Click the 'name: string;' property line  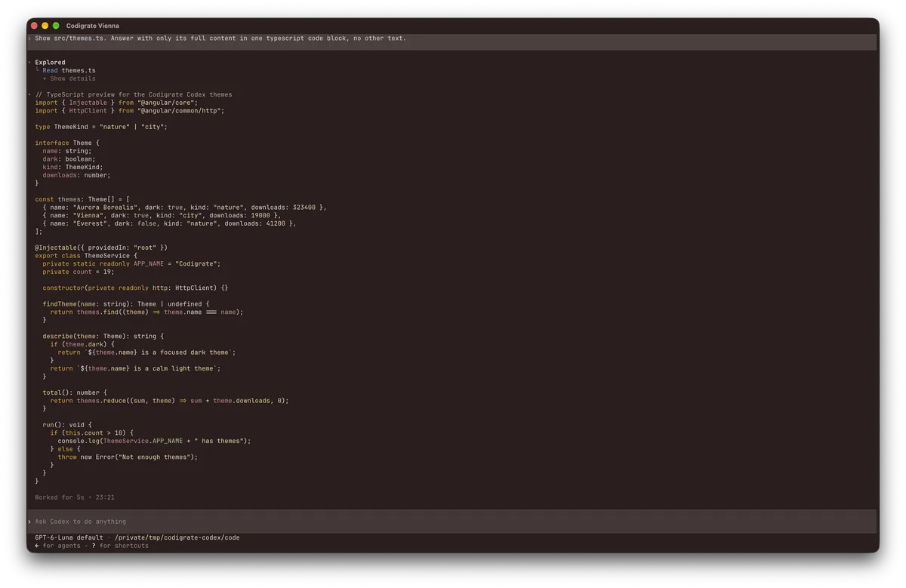tap(67, 151)
